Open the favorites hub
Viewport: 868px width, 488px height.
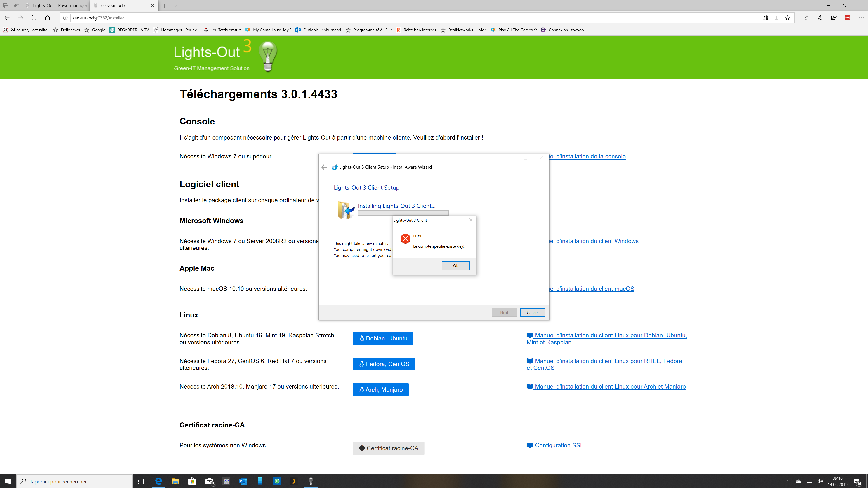(807, 18)
